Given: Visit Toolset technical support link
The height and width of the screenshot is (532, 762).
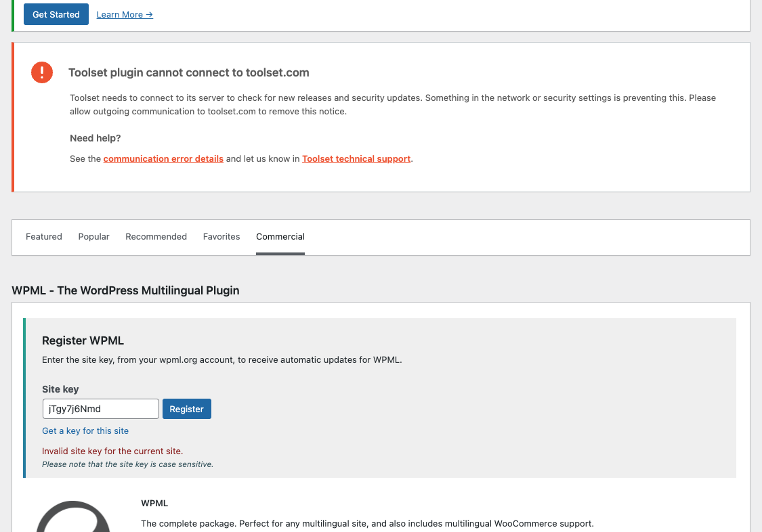Looking at the screenshot, I should click(x=356, y=159).
